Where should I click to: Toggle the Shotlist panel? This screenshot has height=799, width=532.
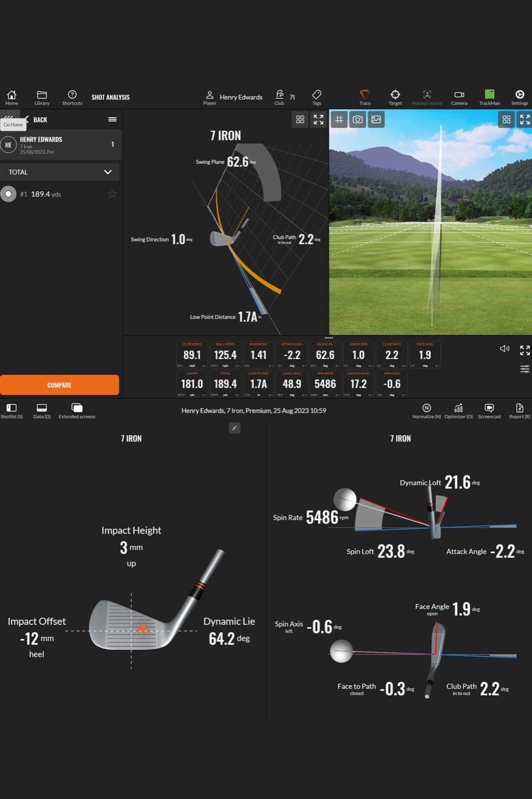click(x=11, y=411)
